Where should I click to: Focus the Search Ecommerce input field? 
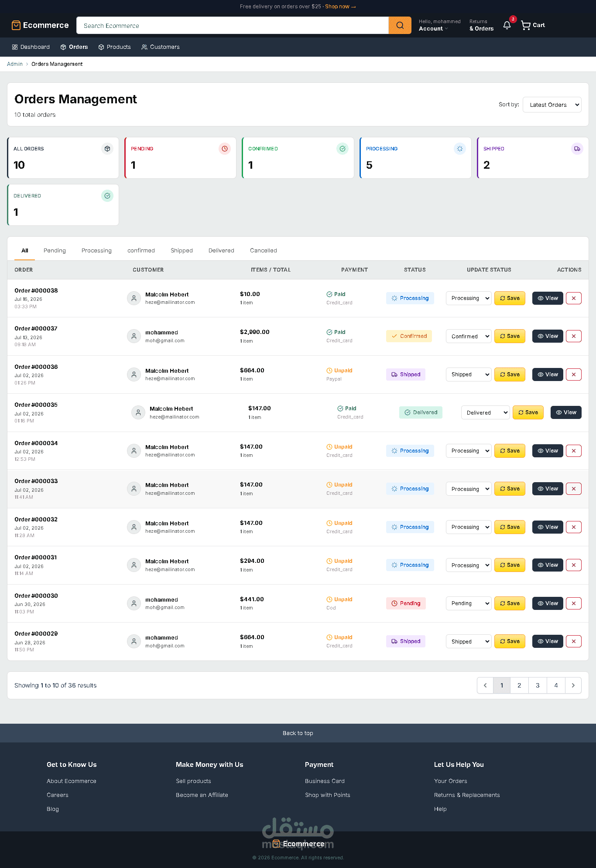tap(233, 25)
